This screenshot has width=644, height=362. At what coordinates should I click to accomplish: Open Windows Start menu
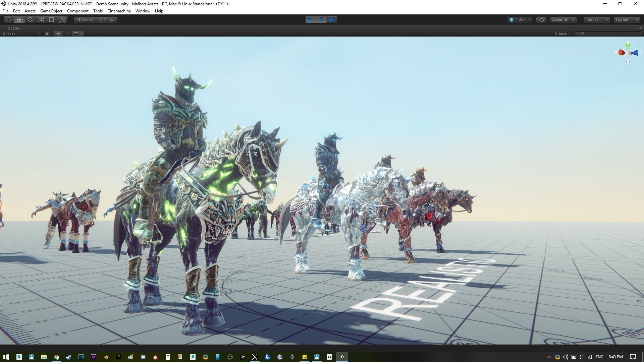6,357
